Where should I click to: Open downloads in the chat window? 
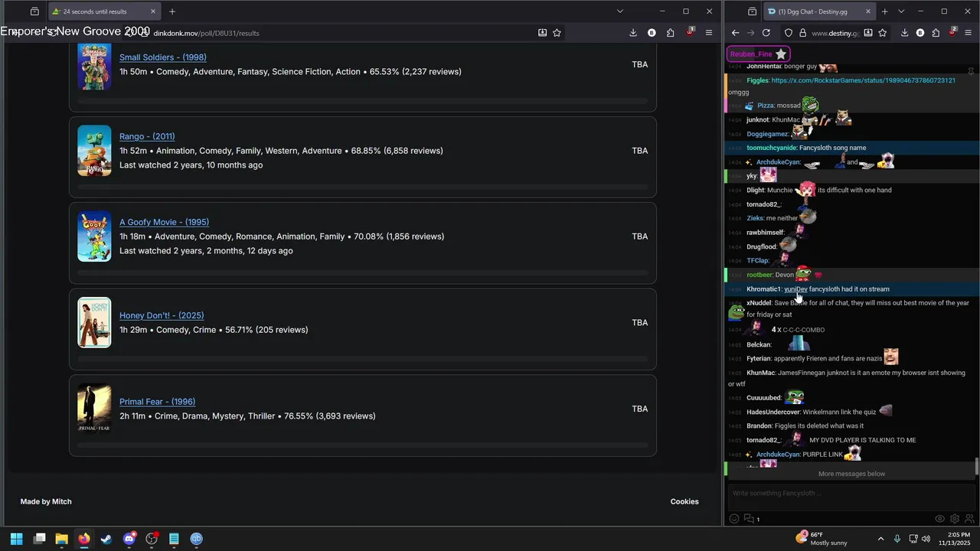[905, 33]
